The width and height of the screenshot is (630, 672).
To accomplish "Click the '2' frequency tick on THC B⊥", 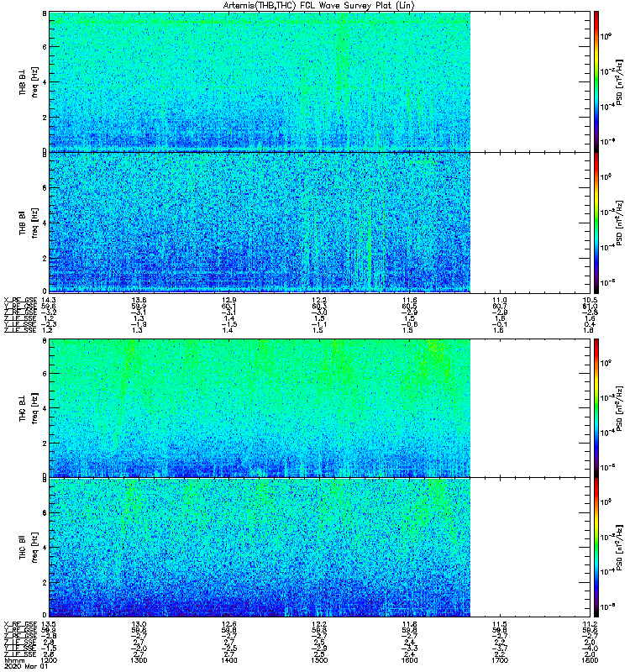I will pos(45,444).
